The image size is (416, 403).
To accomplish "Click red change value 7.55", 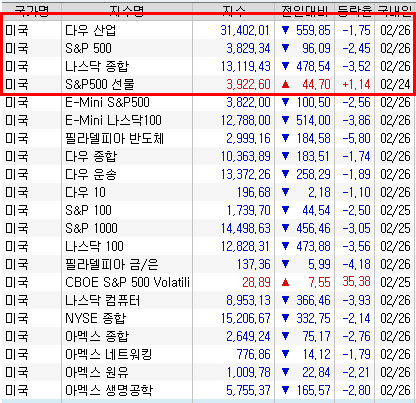I will tap(319, 282).
